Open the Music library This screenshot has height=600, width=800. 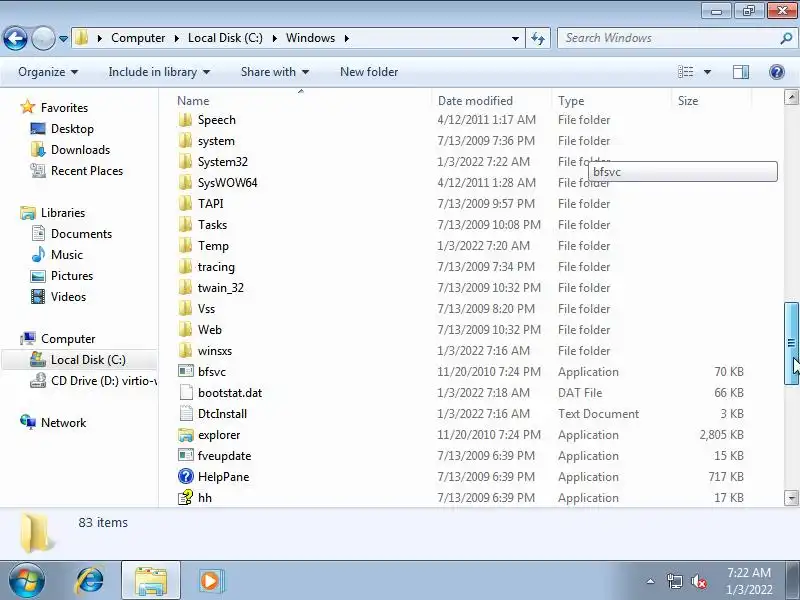66,255
